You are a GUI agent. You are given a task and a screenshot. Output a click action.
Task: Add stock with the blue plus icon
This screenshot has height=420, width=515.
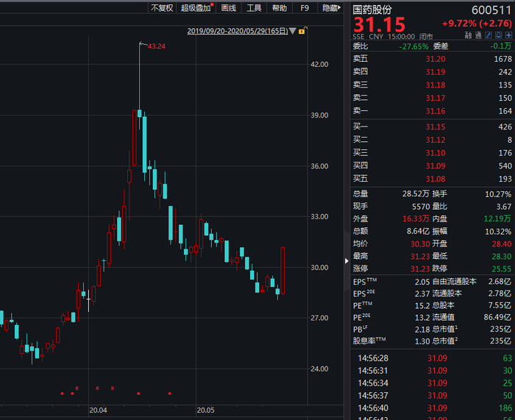pos(509,35)
